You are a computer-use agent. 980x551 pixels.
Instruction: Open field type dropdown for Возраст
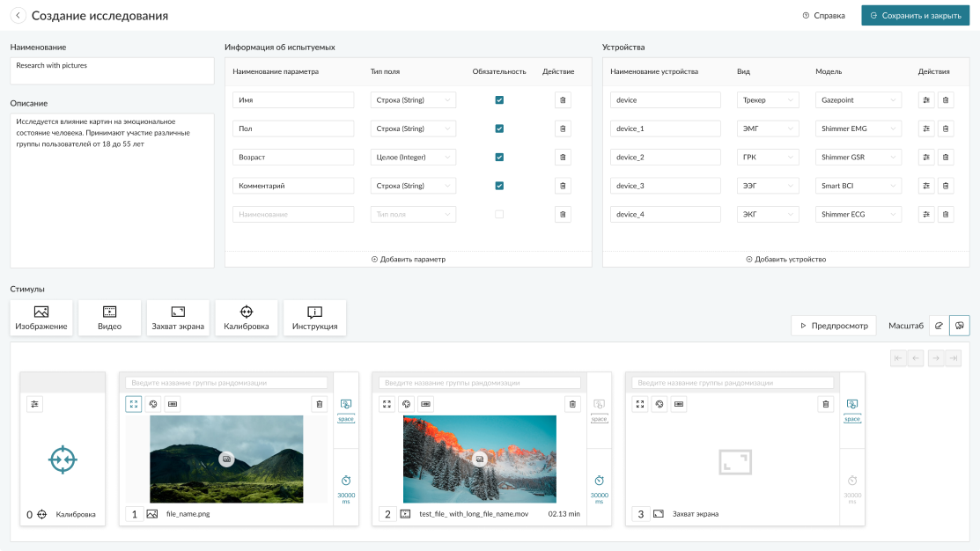(413, 158)
